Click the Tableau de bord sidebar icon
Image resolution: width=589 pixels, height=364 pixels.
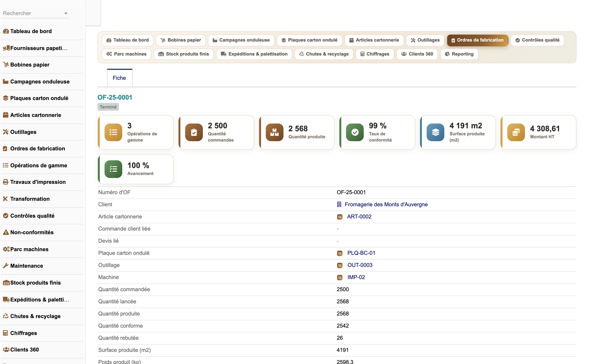(6, 31)
